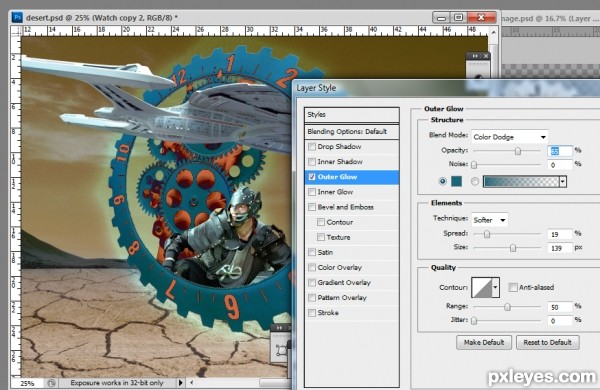The height and width of the screenshot is (390, 600).
Task: Click the zoom field showing 25%
Action: tap(28, 383)
